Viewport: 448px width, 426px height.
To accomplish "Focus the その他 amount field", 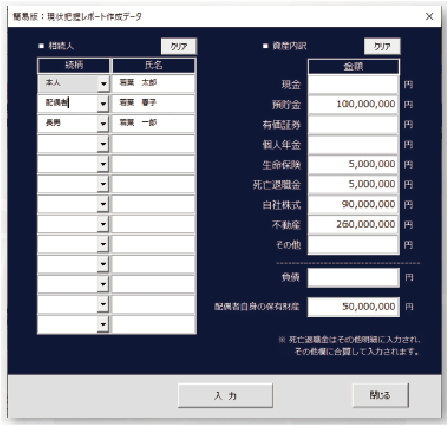I will (x=353, y=245).
